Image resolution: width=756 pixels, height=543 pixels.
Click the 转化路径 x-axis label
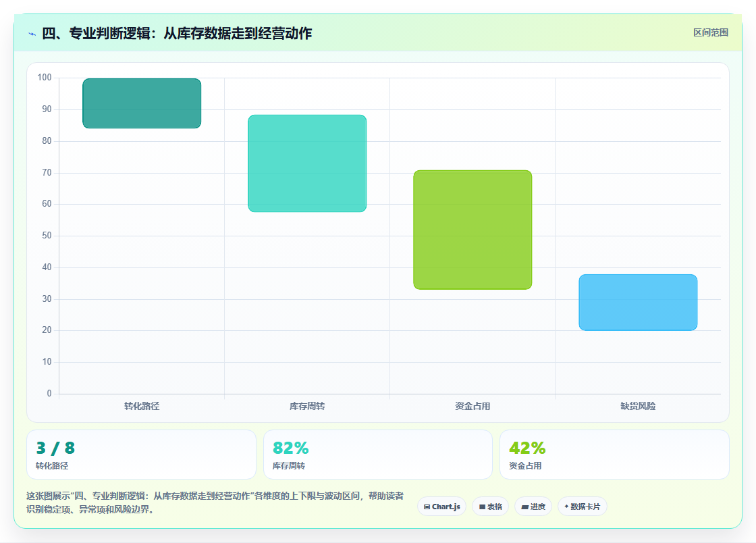click(142, 406)
